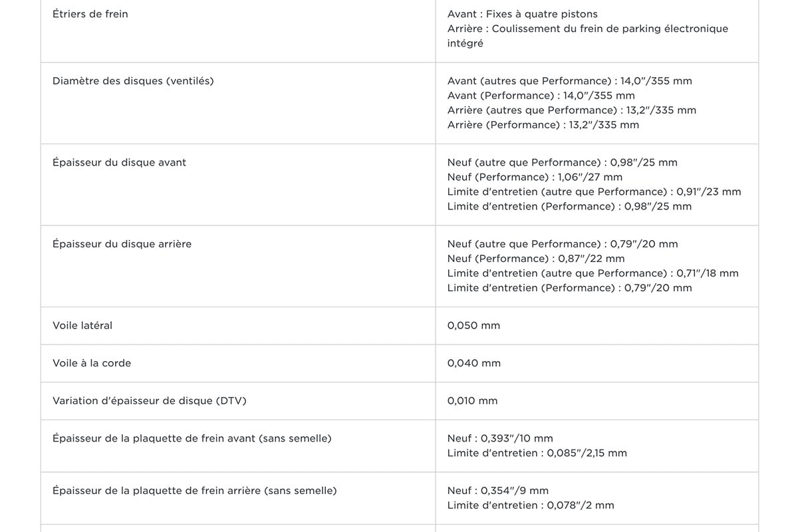Select the "0,040 mm" value
798x532 pixels.
[x=473, y=363]
